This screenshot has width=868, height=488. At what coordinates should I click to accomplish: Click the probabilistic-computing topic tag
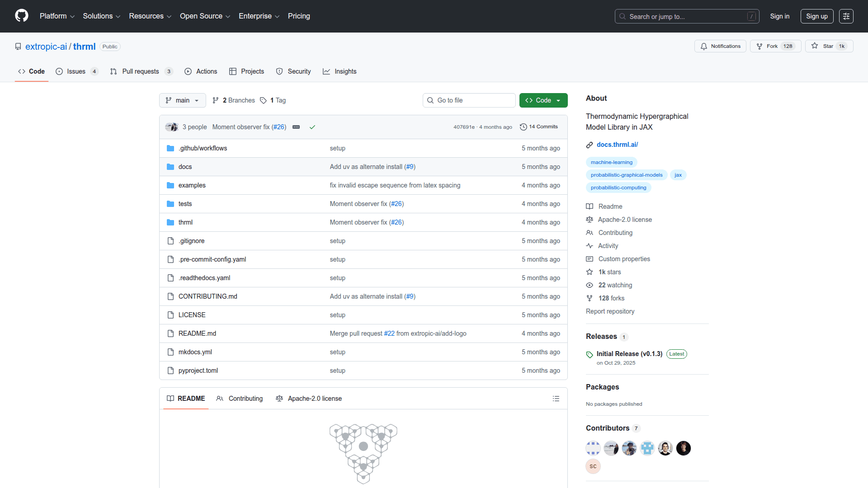click(618, 188)
